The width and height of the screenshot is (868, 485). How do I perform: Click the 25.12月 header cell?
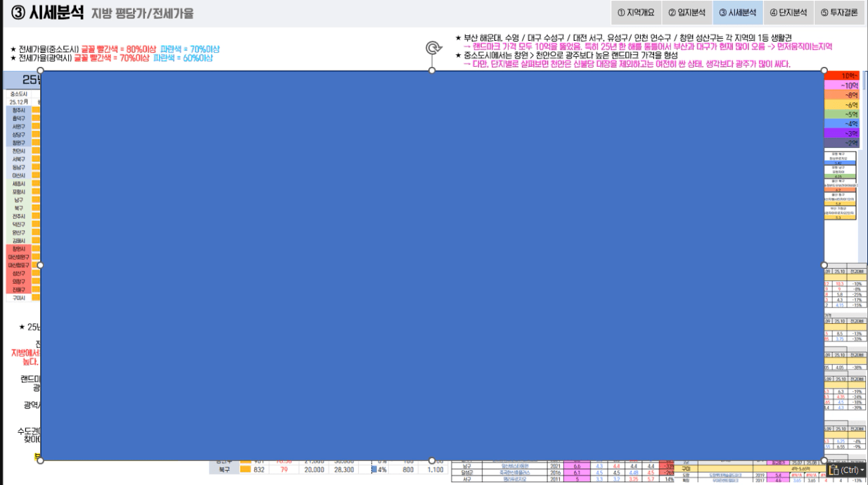(x=20, y=101)
